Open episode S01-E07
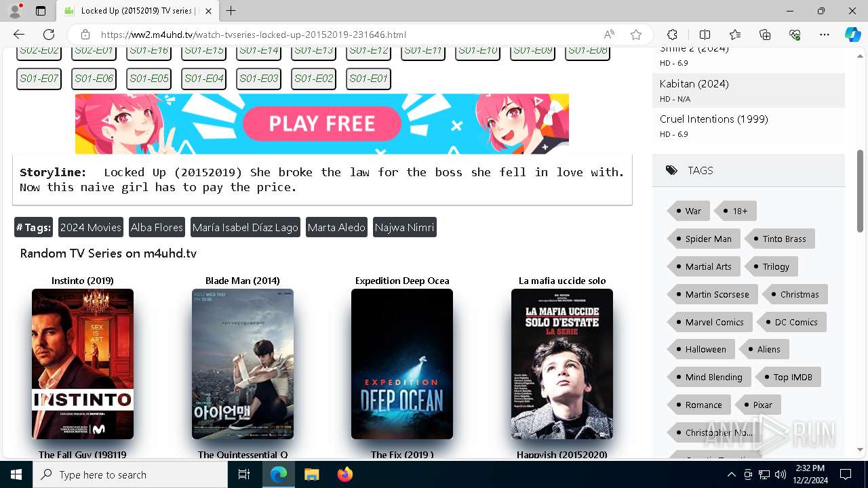868x488 pixels. (x=39, y=79)
